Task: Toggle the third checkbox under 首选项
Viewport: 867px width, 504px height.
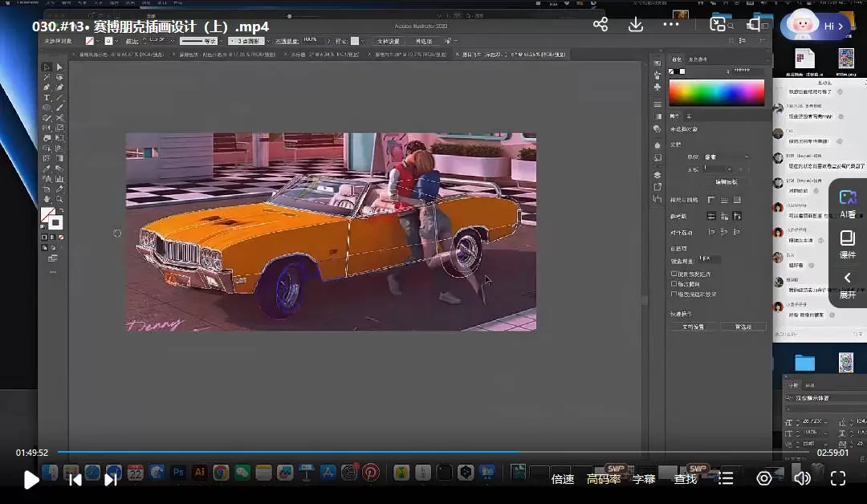Action: (674, 294)
